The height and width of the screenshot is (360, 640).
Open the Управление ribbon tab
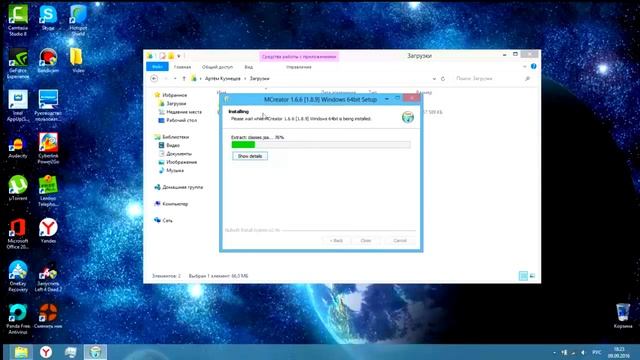pyautogui.click(x=299, y=67)
